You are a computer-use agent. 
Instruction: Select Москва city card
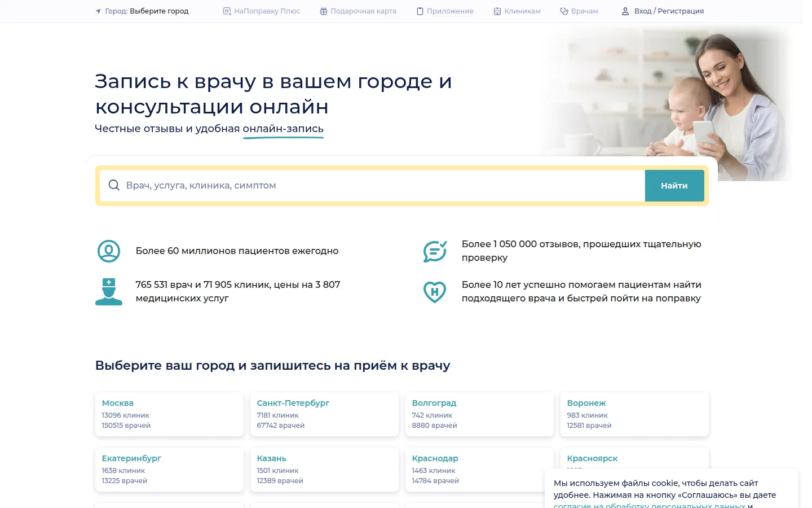click(x=169, y=414)
